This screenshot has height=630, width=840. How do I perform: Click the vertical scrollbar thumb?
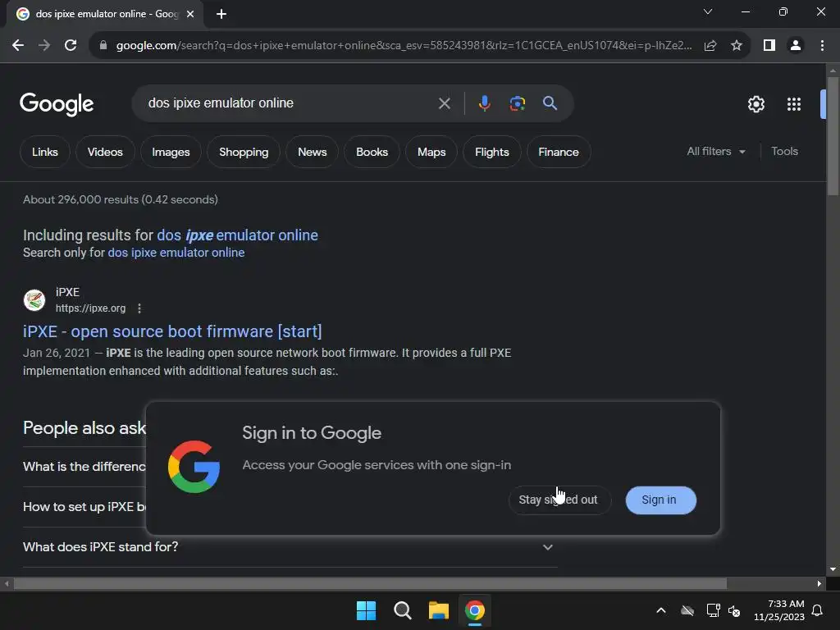pos(833,136)
